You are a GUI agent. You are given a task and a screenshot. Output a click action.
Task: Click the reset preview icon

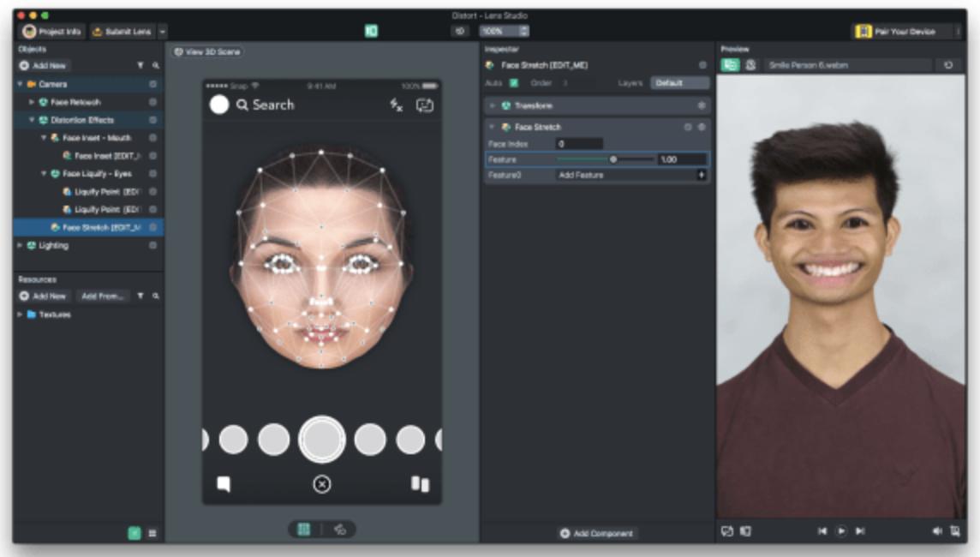pyautogui.click(x=948, y=65)
